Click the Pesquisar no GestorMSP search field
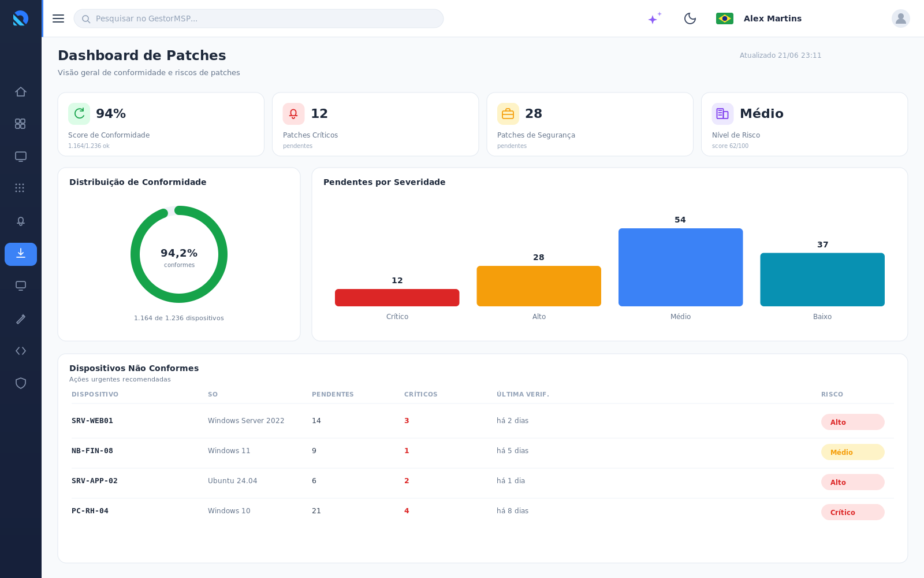 tap(259, 18)
